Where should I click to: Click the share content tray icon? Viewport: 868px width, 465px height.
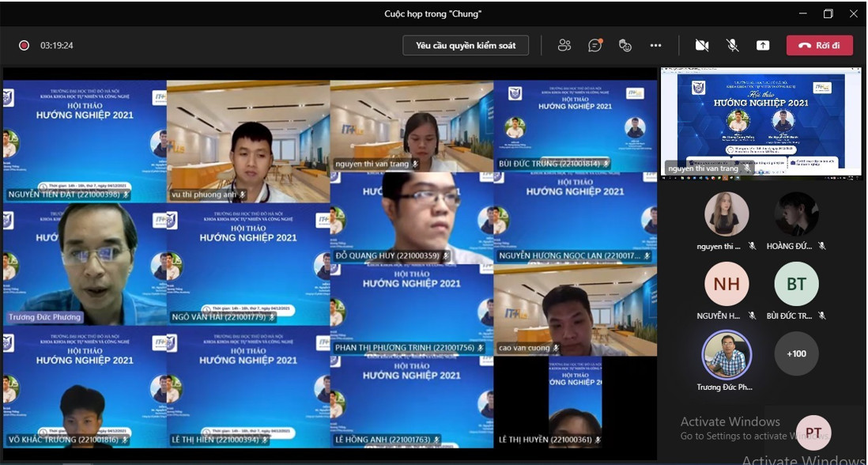pyautogui.click(x=763, y=46)
